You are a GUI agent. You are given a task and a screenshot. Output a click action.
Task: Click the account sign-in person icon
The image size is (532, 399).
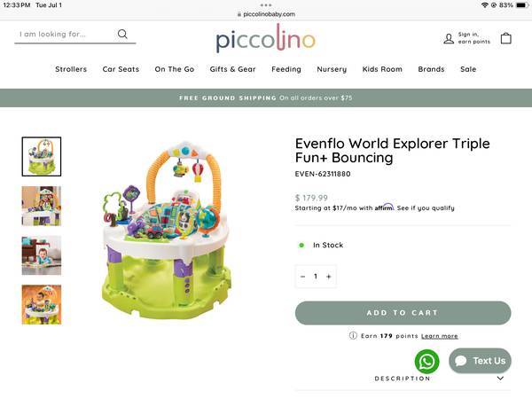[x=449, y=38]
